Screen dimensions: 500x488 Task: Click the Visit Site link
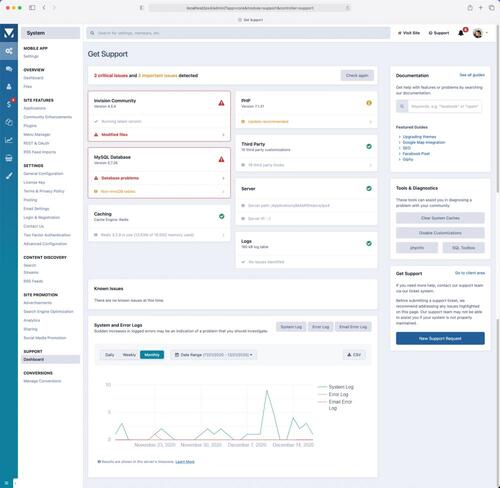point(409,33)
